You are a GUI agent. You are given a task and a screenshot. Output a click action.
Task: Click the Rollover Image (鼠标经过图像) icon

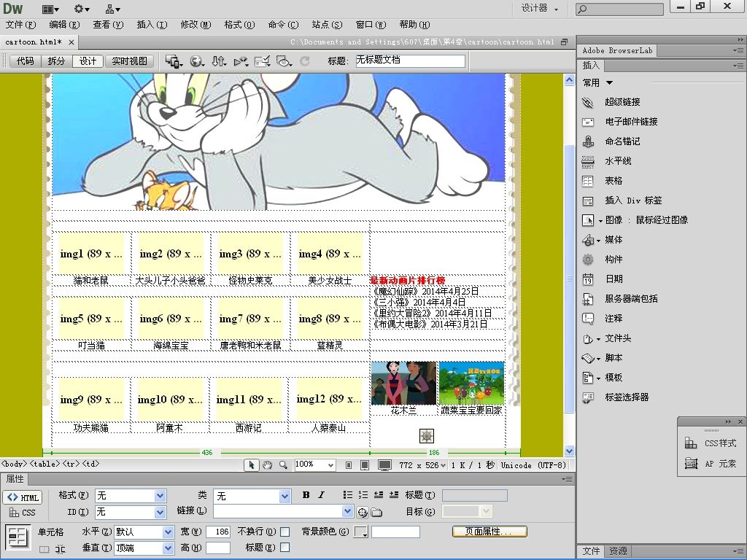pos(588,220)
